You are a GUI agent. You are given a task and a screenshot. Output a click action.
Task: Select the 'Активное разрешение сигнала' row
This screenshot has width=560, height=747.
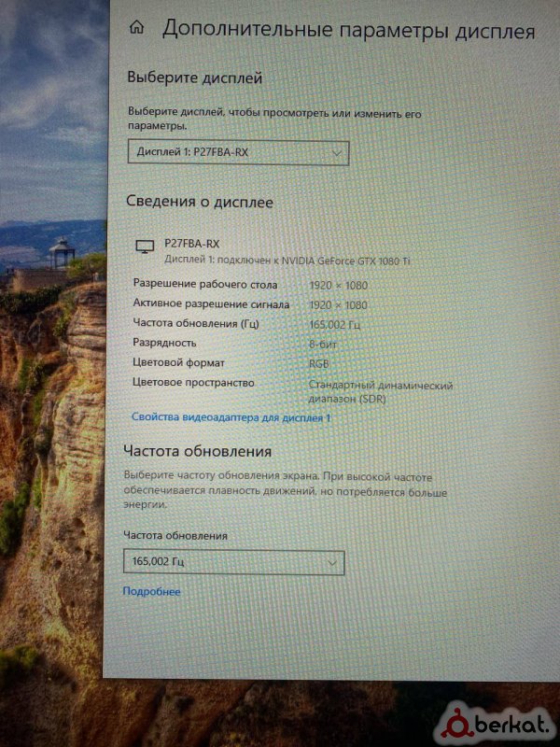click(211, 303)
